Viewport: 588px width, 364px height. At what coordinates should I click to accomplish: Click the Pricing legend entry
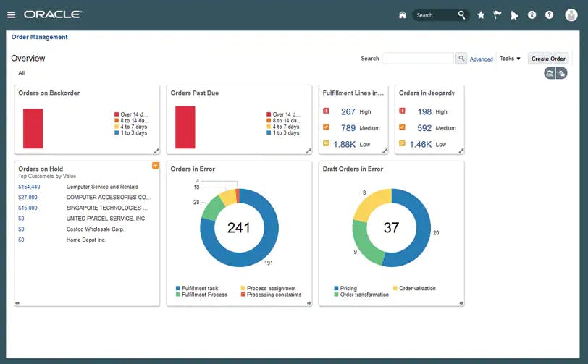point(345,288)
